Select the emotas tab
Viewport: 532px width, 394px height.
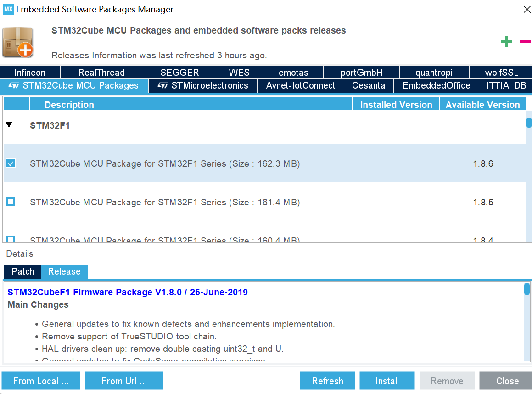point(293,72)
